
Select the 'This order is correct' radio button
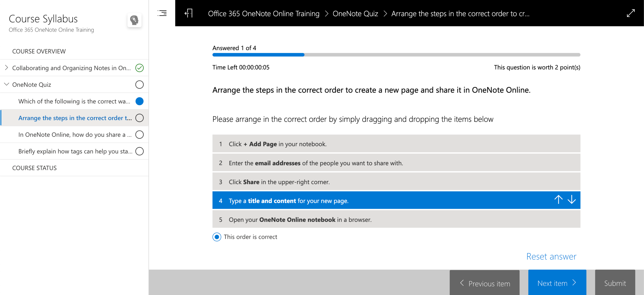(217, 237)
